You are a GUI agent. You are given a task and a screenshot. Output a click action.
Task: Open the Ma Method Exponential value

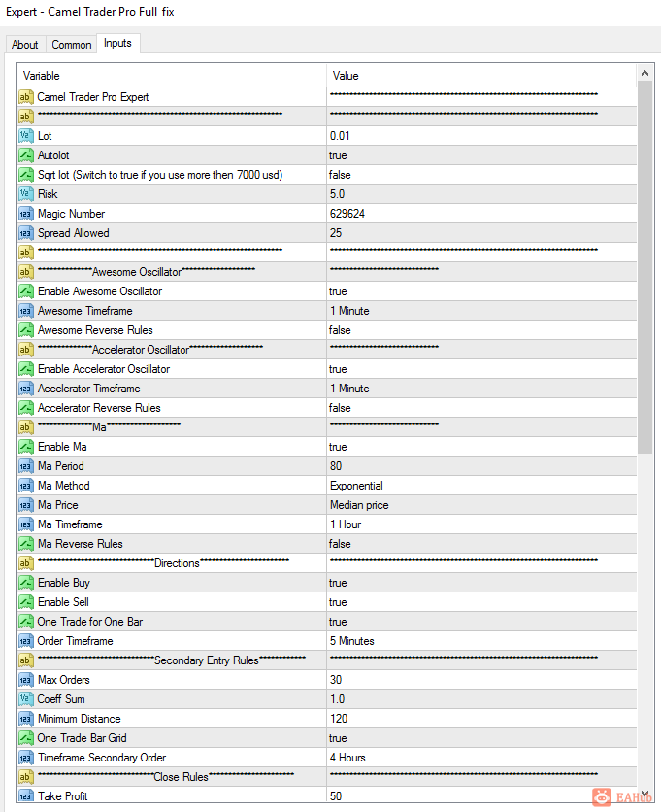(481, 486)
